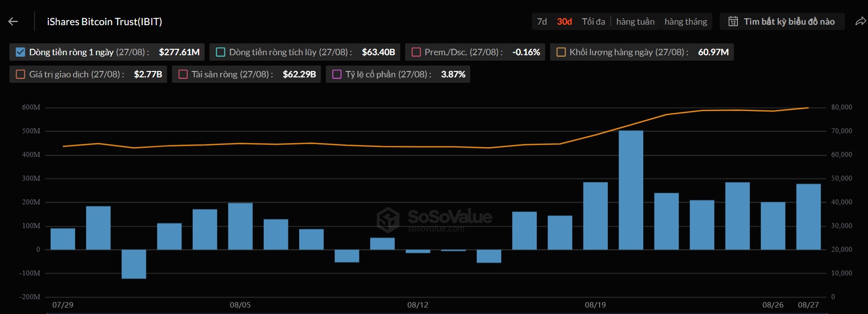Click the 07/29 x-axis date label
Viewport: 868px width, 314px height.
point(63,305)
